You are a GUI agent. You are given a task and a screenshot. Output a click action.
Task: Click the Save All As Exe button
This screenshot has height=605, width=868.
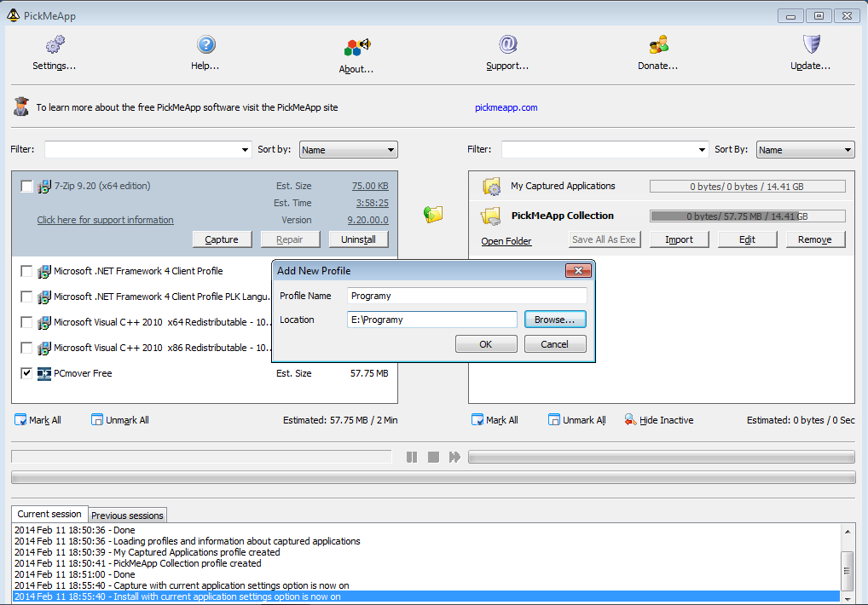(605, 239)
